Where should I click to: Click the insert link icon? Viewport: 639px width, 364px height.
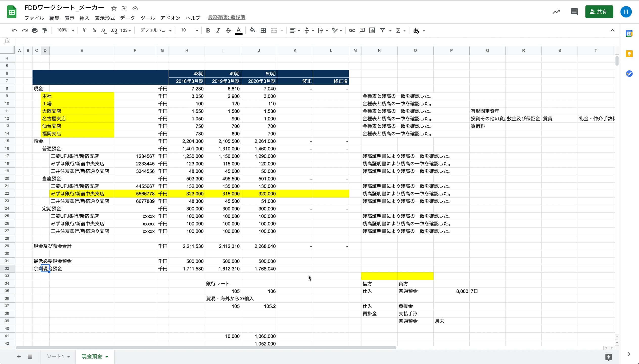352,30
